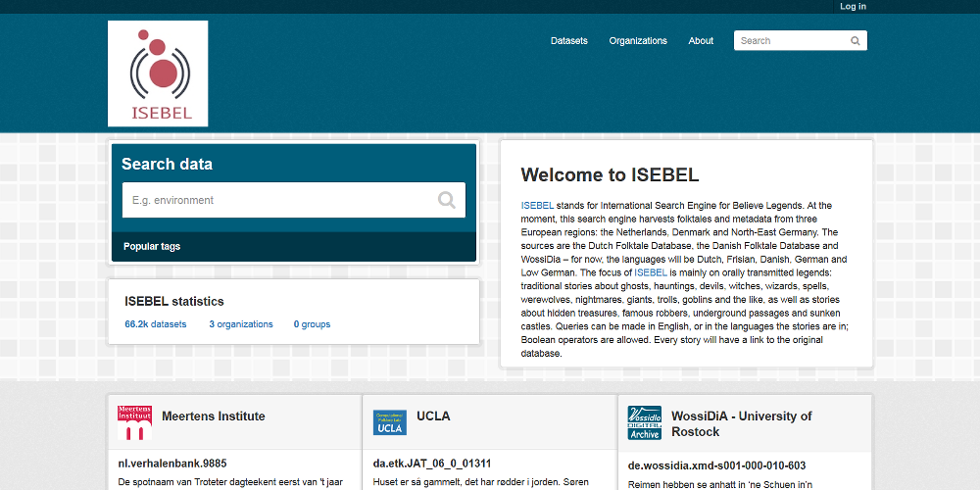This screenshot has width=980, height=490.
Task: Open dataset da.etk.JAT_06_0_01311
Action: pyautogui.click(x=432, y=464)
